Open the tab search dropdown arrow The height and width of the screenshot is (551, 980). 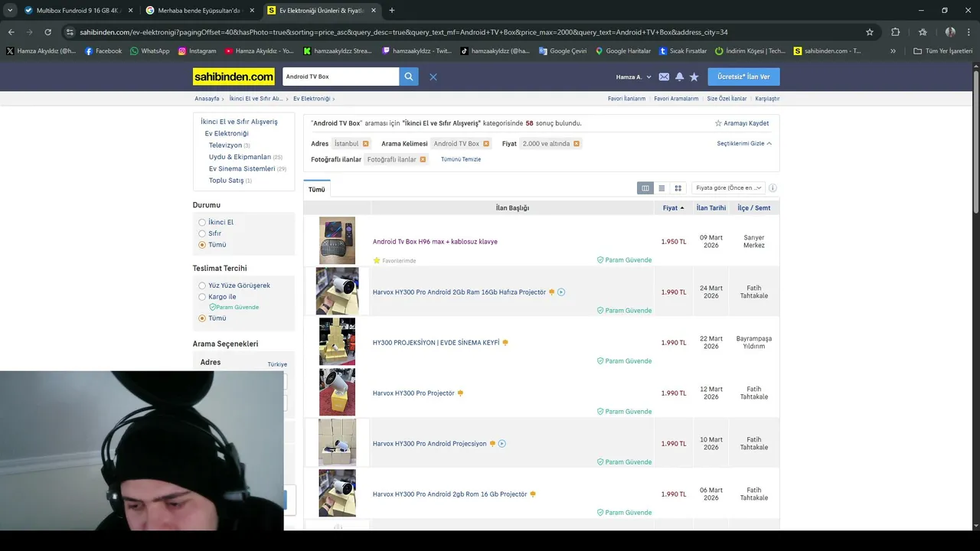(x=10, y=11)
